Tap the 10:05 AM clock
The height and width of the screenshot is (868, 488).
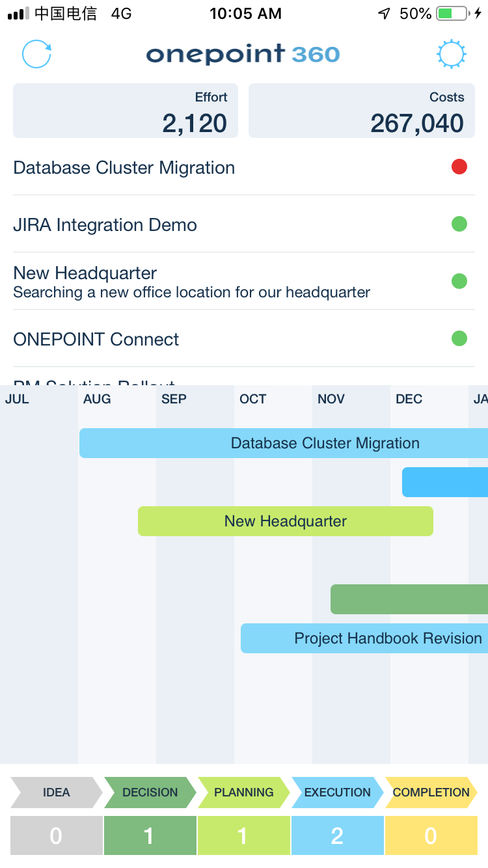point(245,14)
